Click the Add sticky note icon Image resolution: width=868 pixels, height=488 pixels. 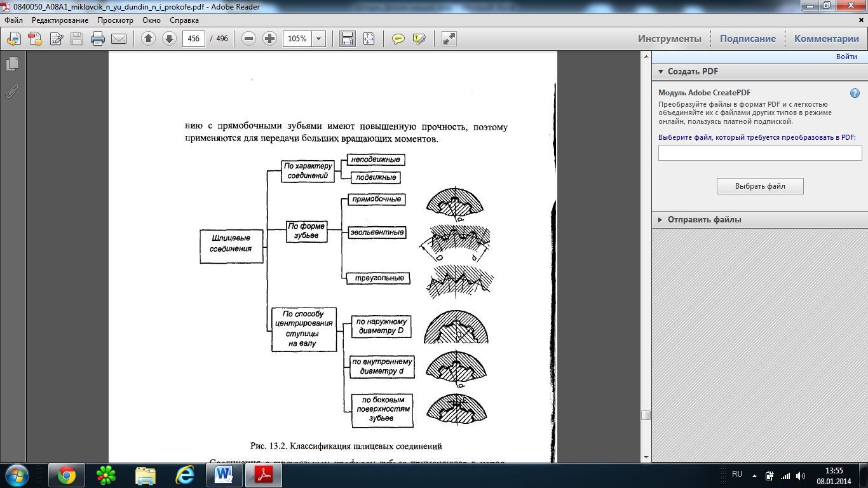tap(398, 39)
